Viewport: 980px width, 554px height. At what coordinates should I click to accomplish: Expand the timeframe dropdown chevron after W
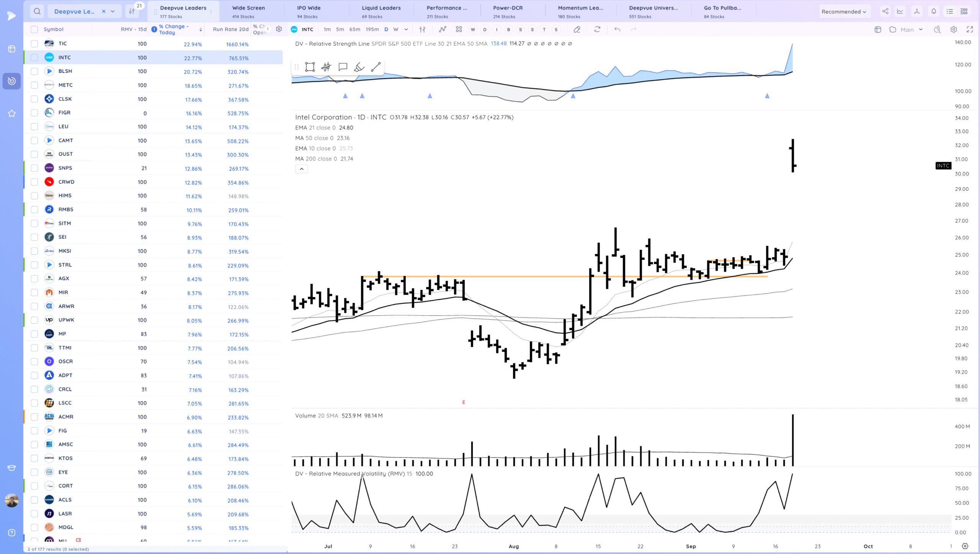click(x=406, y=29)
